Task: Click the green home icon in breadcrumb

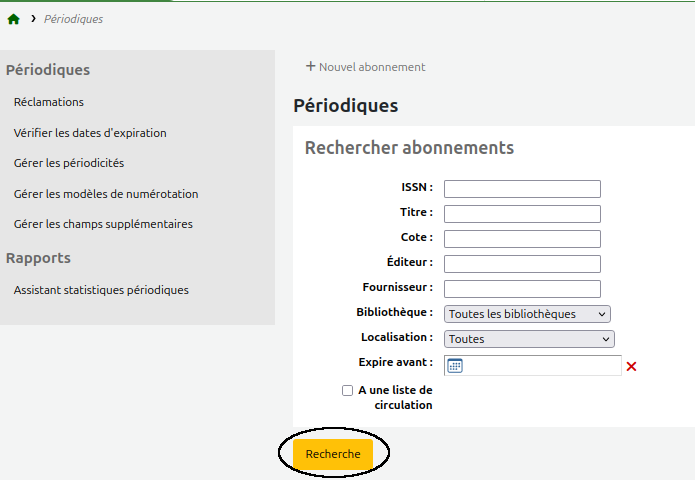Action: pyautogui.click(x=14, y=19)
